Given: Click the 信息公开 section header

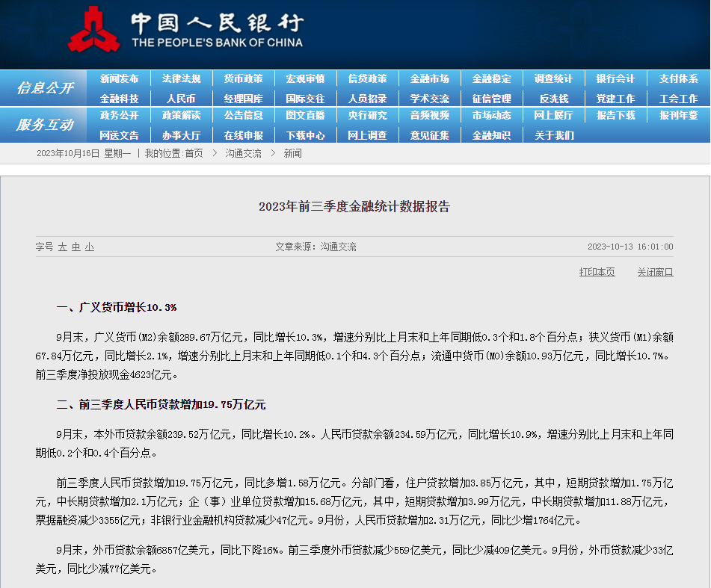Looking at the screenshot, I should [45, 88].
